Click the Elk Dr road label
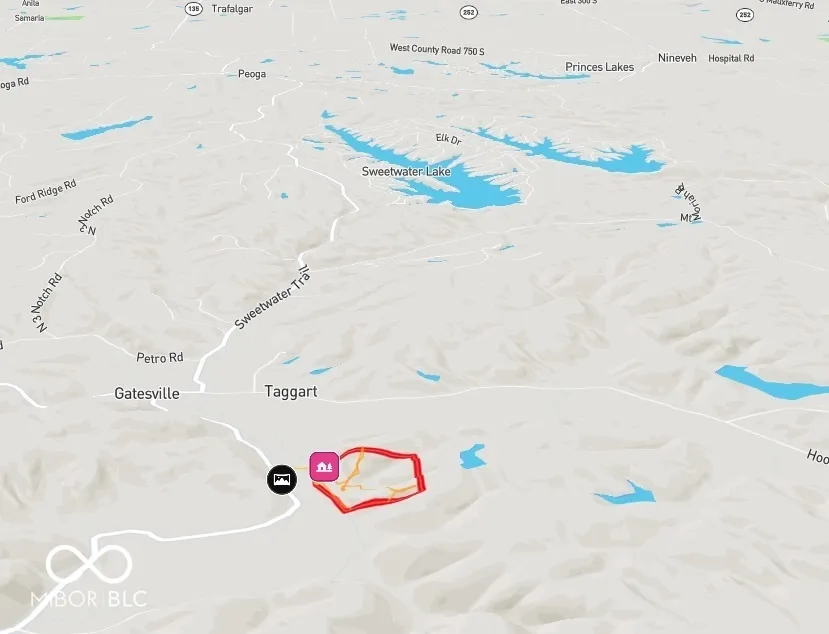 [x=448, y=139]
